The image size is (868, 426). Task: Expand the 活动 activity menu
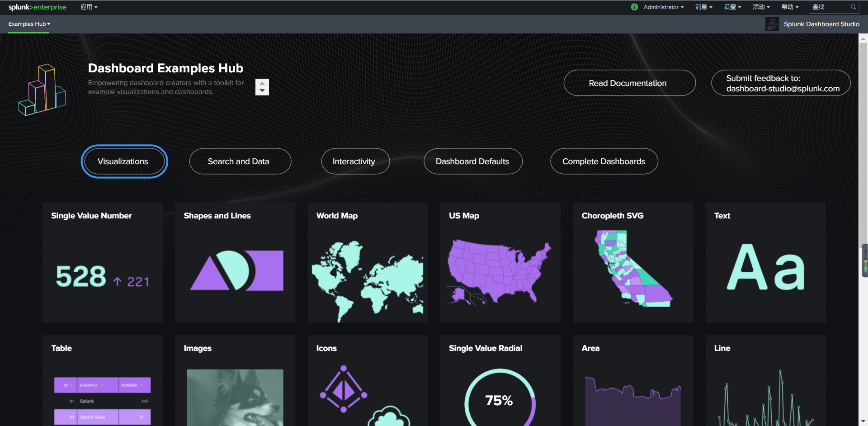tap(761, 7)
